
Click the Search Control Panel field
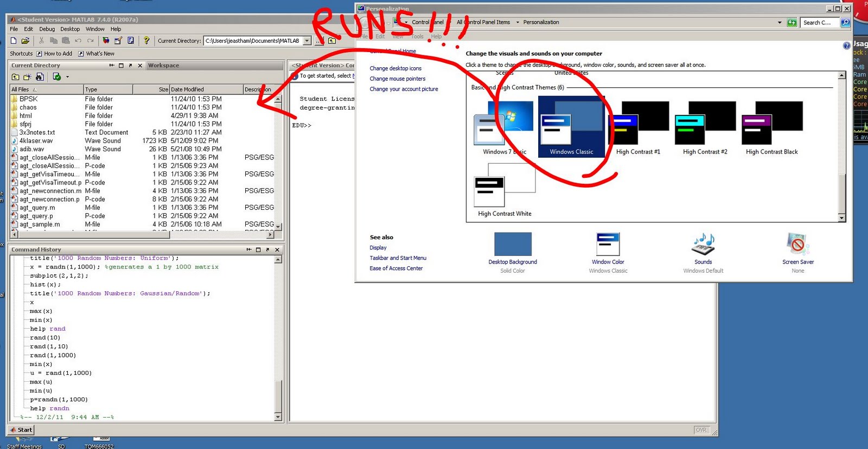pyautogui.click(x=819, y=22)
